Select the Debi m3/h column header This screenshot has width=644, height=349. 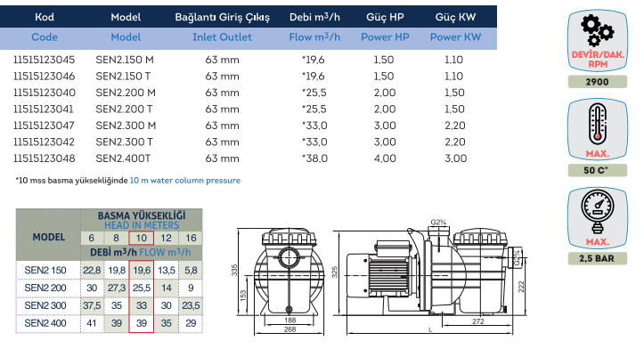(314, 27)
